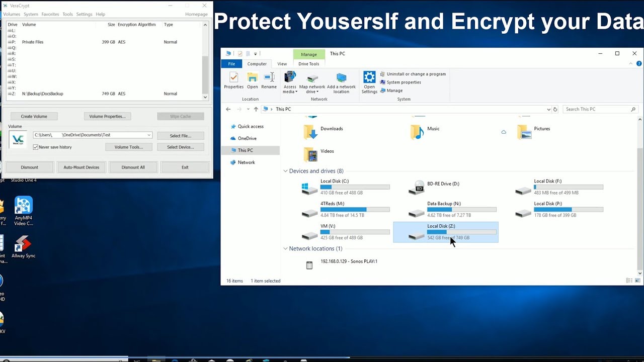Image resolution: width=644 pixels, height=362 pixels.
Task: Select the P: Private Files volume row
Action: point(104,42)
